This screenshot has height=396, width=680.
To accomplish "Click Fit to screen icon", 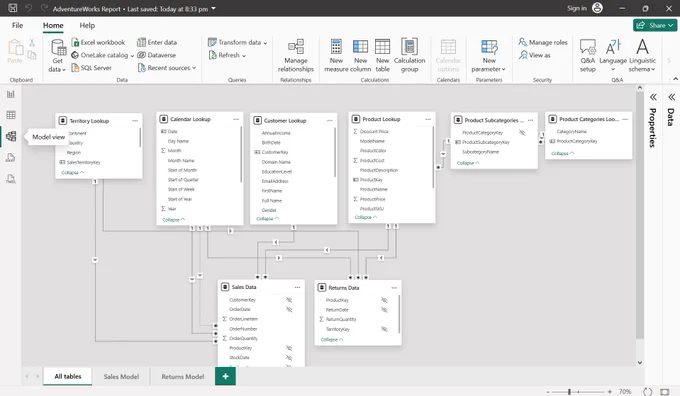I will coord(664,391).
